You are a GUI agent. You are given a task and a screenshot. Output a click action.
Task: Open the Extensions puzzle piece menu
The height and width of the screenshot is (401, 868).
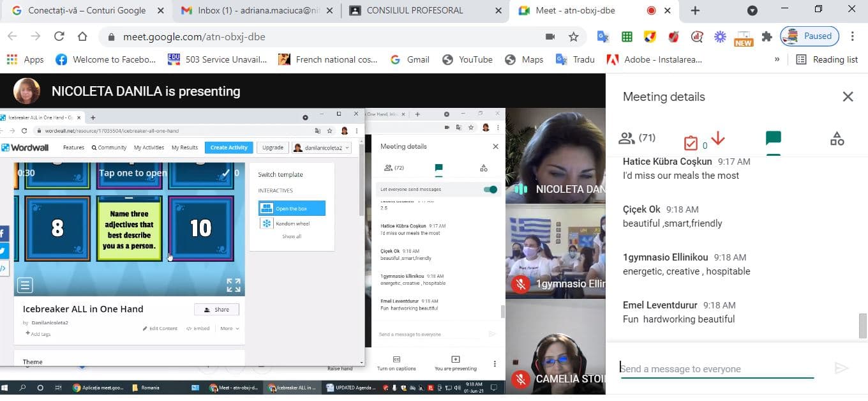tap(767, 37)
